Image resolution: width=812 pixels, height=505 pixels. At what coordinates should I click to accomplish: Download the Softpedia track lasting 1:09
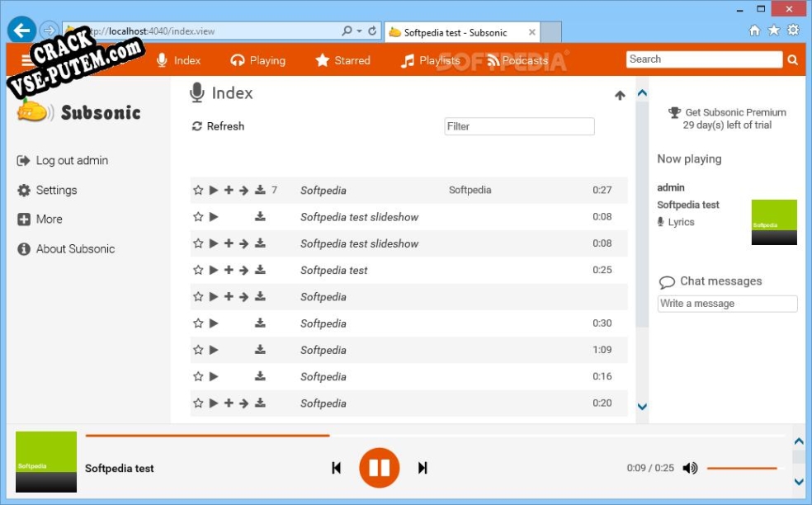click(x=260, y=350)
